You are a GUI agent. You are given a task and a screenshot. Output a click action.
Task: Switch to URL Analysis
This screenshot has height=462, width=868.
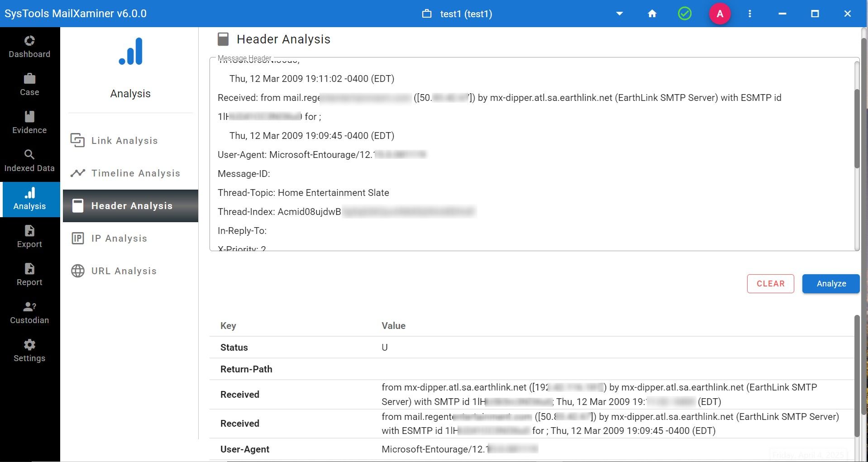130,271
